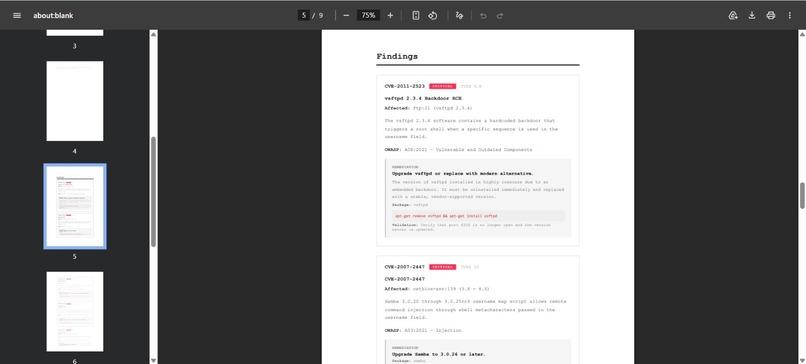Click the zoom out minus icon

346,15
